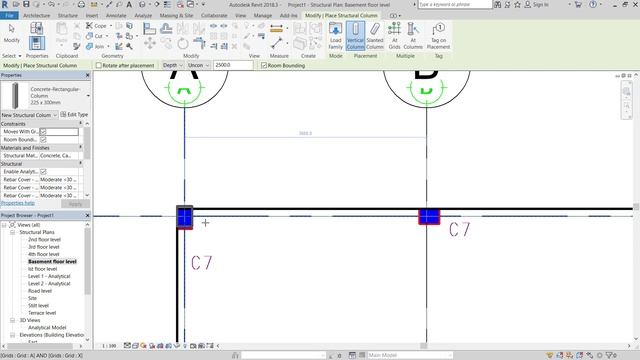Switch to the Architecture ribbon tab
The height and width of the screenshot is (360, 640).
(37, 16)
